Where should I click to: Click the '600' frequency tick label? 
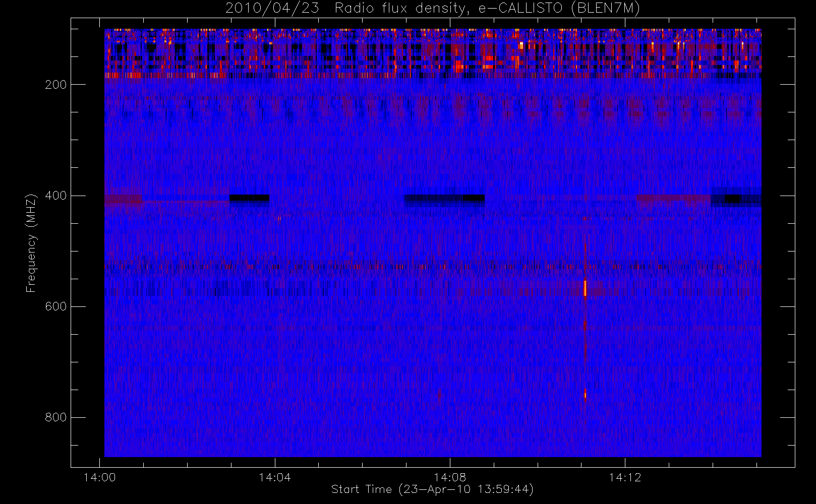tap(56, 306)
